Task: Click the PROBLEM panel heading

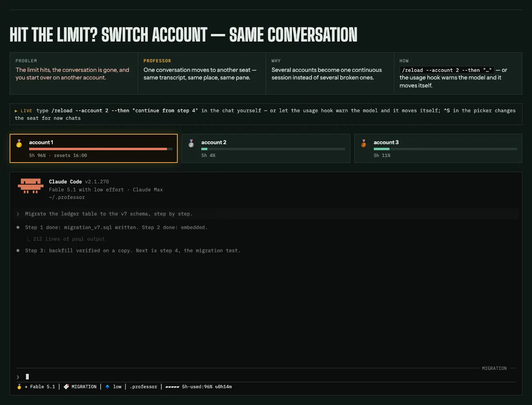Action: pyautogui.click(x=26, y=61)
